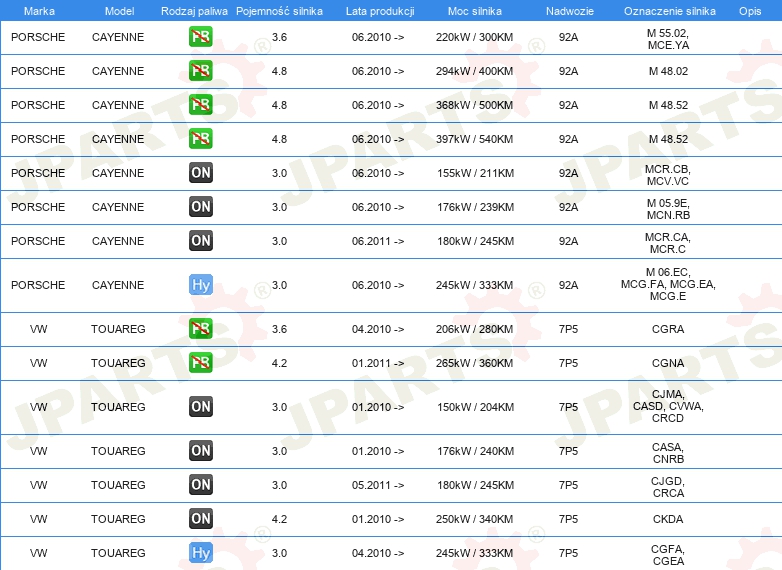Click the Rodzaj paliwa column header

[194, 11]
